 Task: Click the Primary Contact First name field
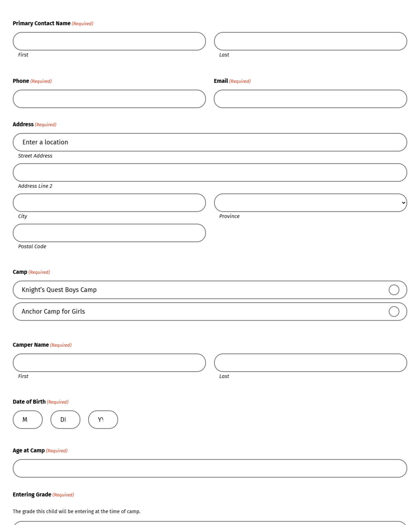[109, 41]
